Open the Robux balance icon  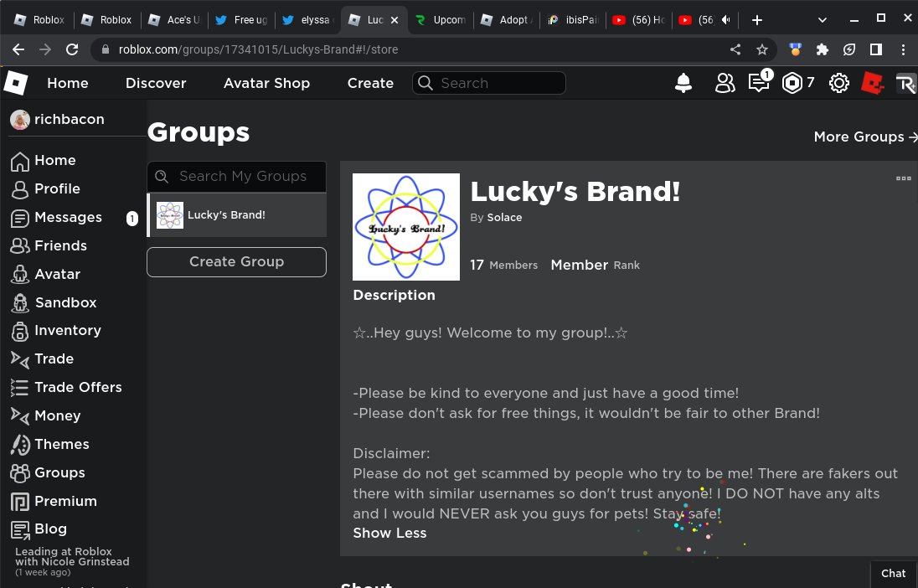click(x=792, y=83)
